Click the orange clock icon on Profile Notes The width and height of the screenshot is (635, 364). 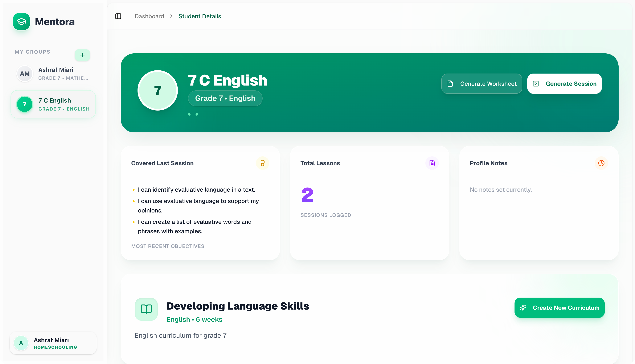(x=601, y=163)
